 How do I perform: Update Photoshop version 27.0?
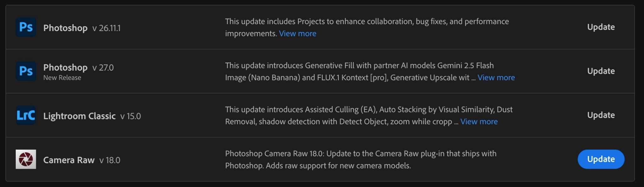click(x=601, y=71)
